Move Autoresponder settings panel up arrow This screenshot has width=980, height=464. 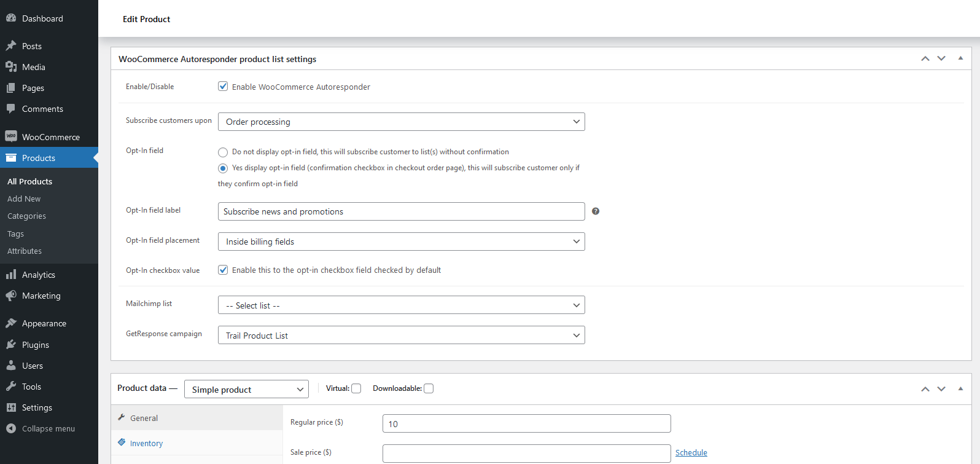[925, 59]
